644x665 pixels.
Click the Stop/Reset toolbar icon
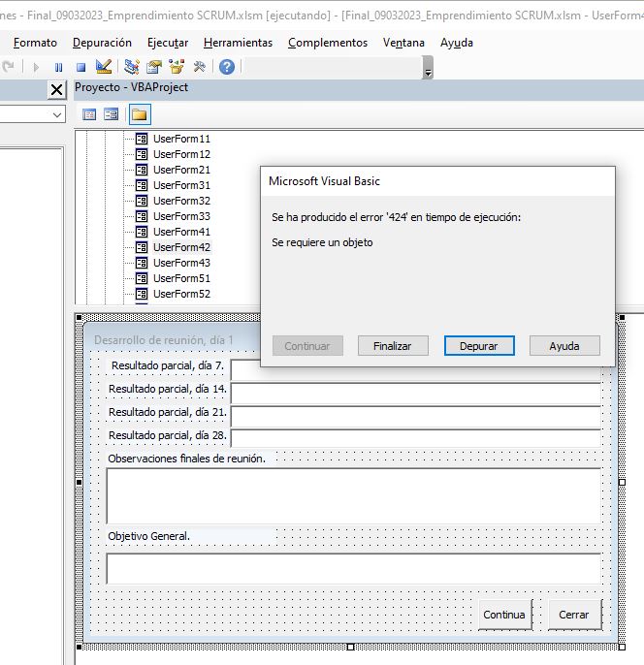point(81,67)
